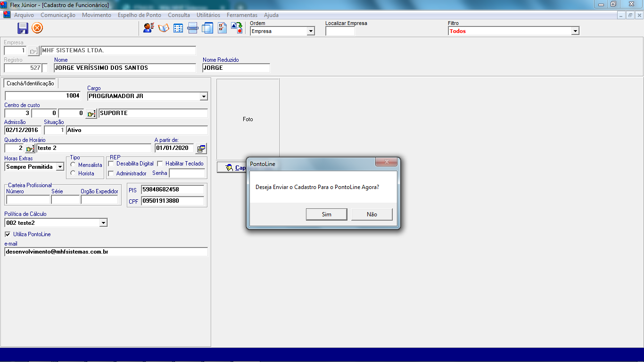644x362 pixels.
Task: Click the overlapping windows toolbar icon
Action: coord(207,28)
